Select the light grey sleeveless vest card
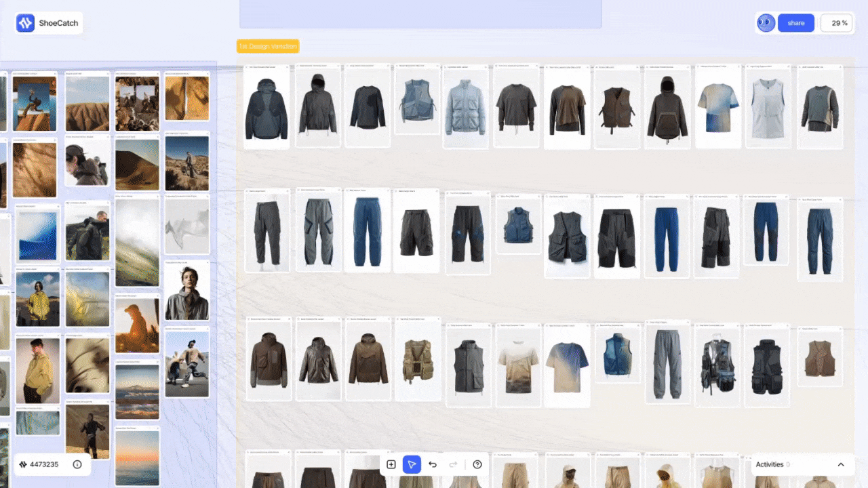 (768, 106)
